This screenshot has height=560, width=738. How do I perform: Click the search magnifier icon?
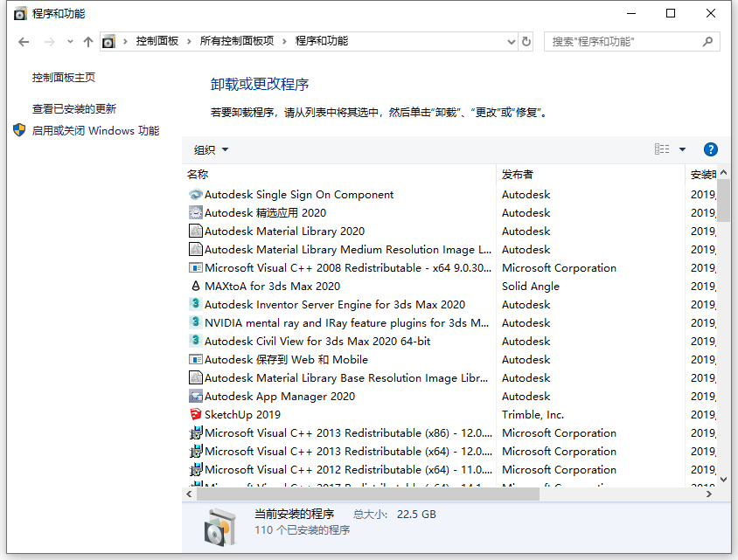tap(707, 42)
